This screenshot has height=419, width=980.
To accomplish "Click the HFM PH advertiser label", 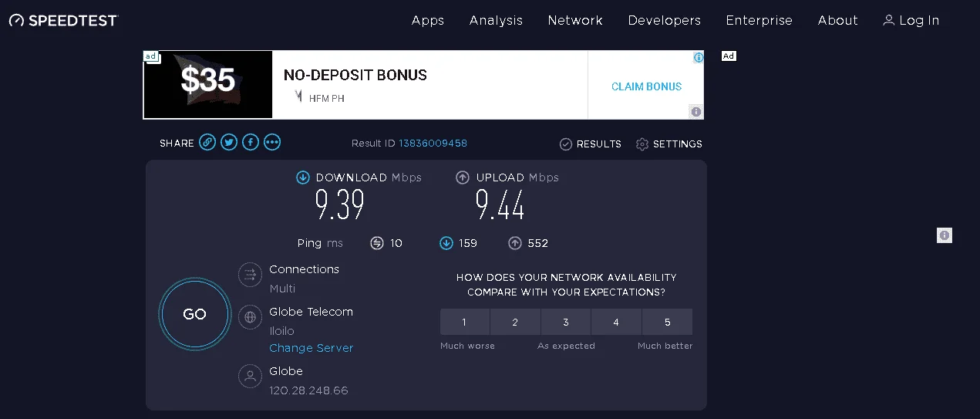I will [x=327, y=99].
